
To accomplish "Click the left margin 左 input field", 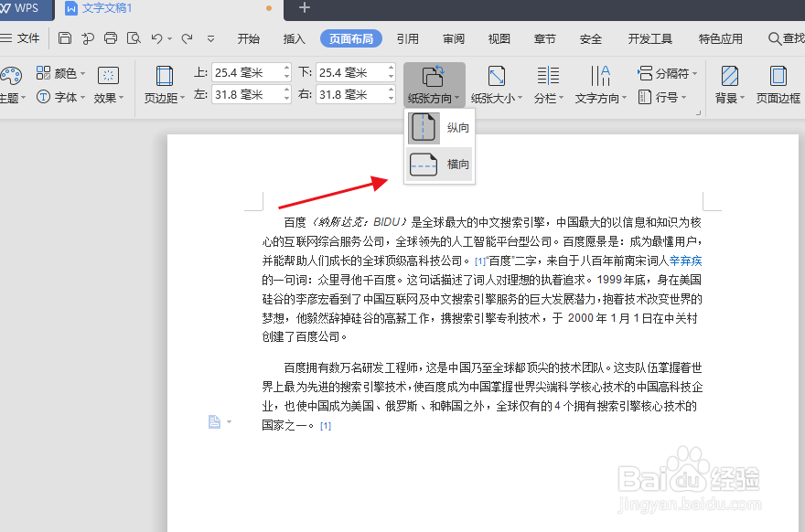I will pyautogui.click(x=247, y=95).
